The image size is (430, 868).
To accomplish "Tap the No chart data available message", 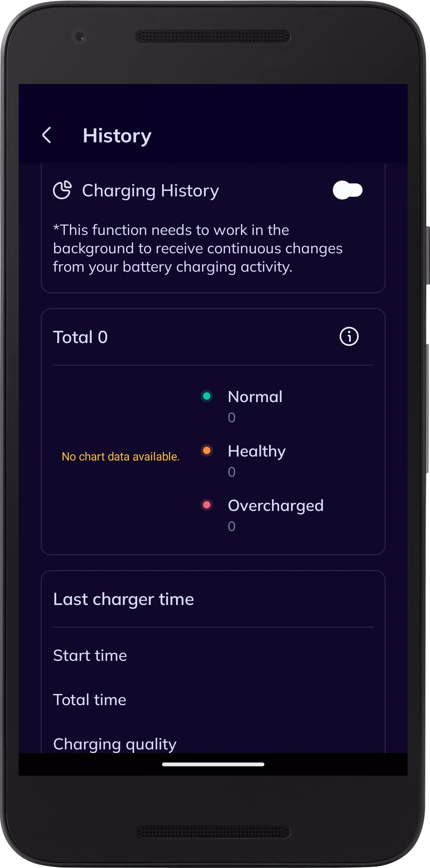I will pyautogui.click(x=121, y=457).
